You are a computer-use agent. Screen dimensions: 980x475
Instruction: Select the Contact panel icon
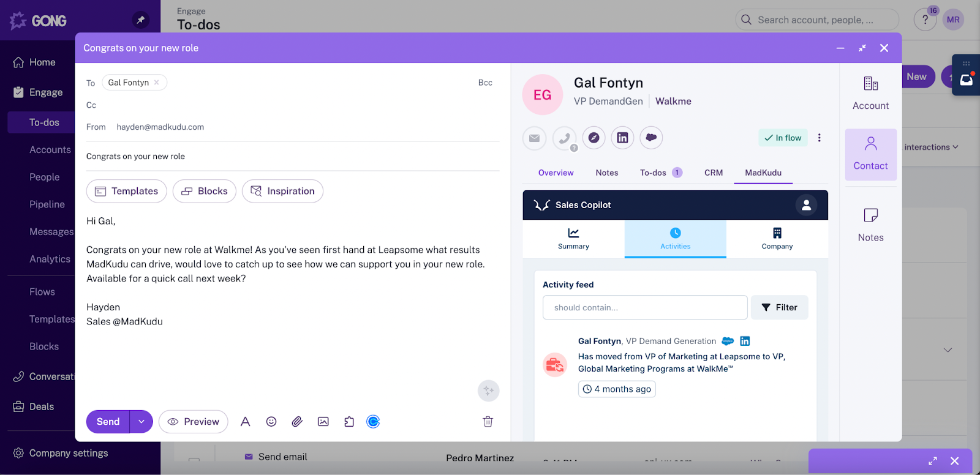[x=871, y=154]
